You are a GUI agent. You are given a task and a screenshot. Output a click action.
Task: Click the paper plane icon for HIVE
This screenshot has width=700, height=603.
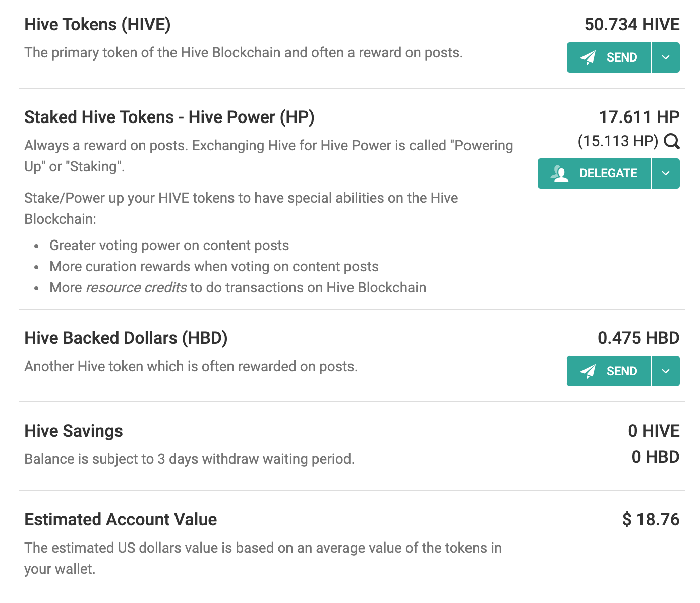coord(588,57)
